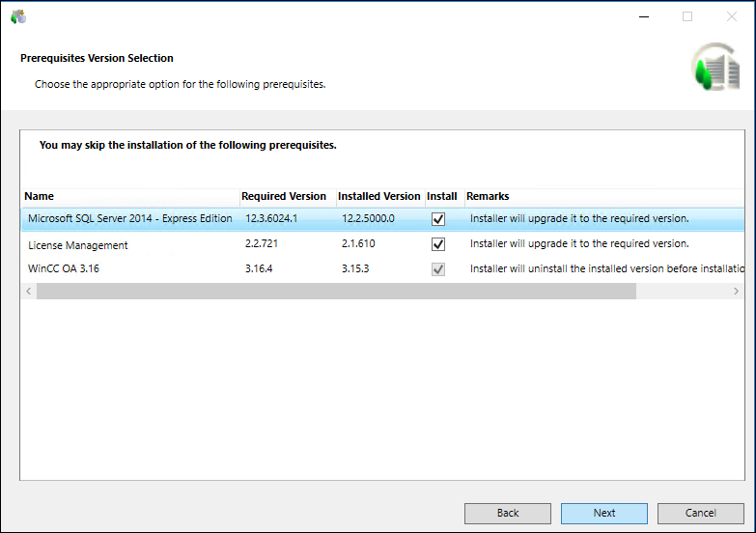756x533 pixels.
Task: Click the setup logo in the header
Action: pyautogui.click(x=714, y=68)
